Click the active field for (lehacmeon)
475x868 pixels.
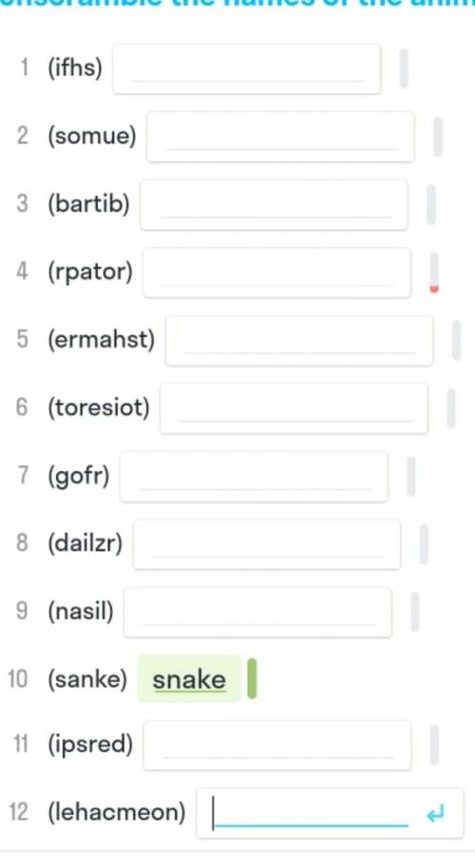(330, 813)
